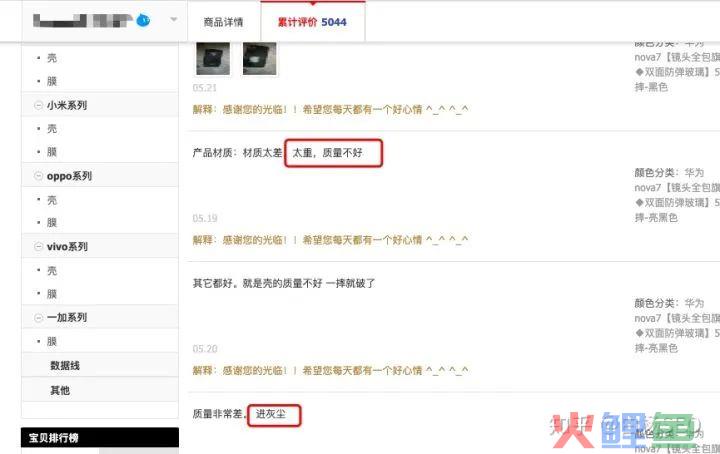Collapse the vivo系列 category
Image resolution: width=720 pixels, height=454 pixels.
pos(39,247)
